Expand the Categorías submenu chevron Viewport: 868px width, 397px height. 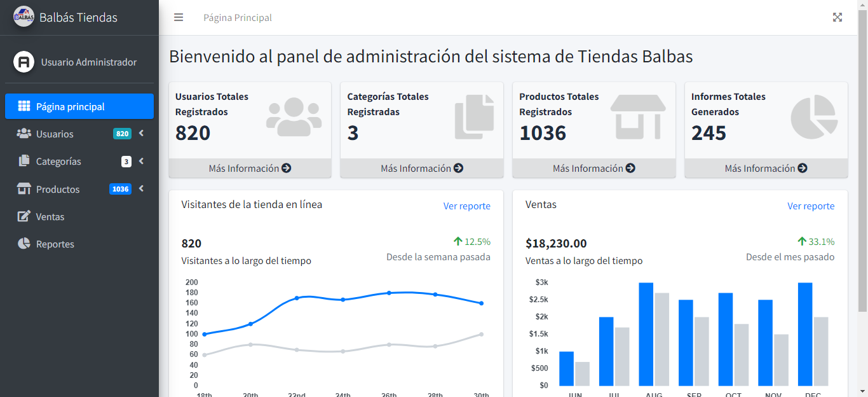(x=141, y=161)
